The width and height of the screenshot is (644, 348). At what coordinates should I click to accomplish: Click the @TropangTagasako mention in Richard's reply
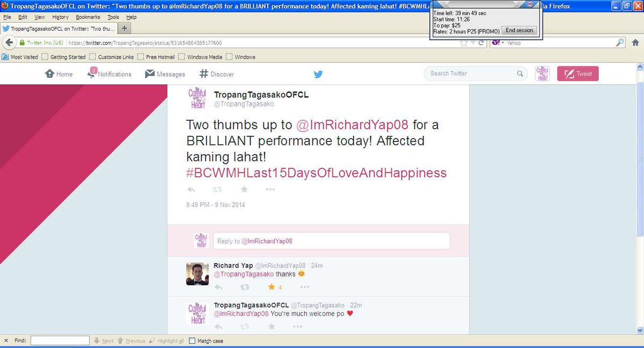click(x=244, y=274)
